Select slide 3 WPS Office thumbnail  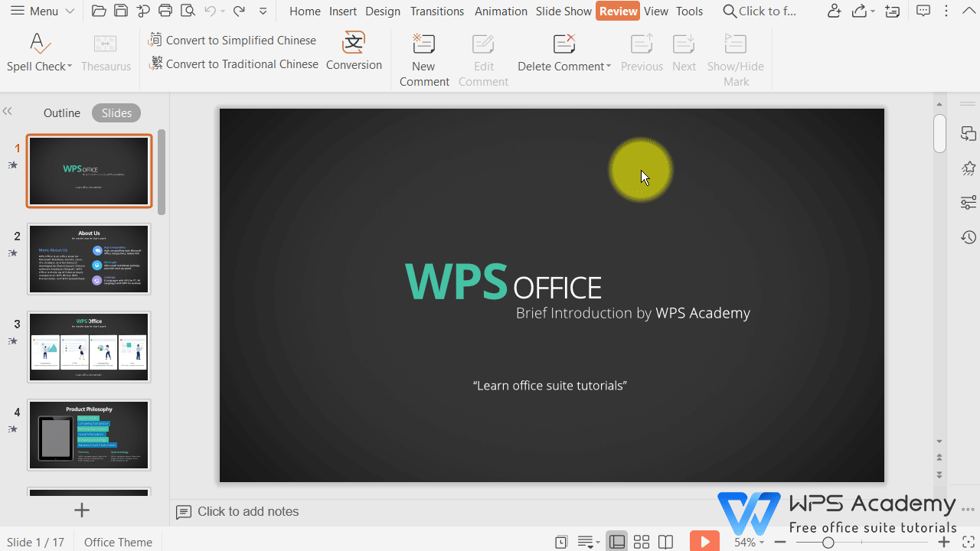tap(89, 347)
